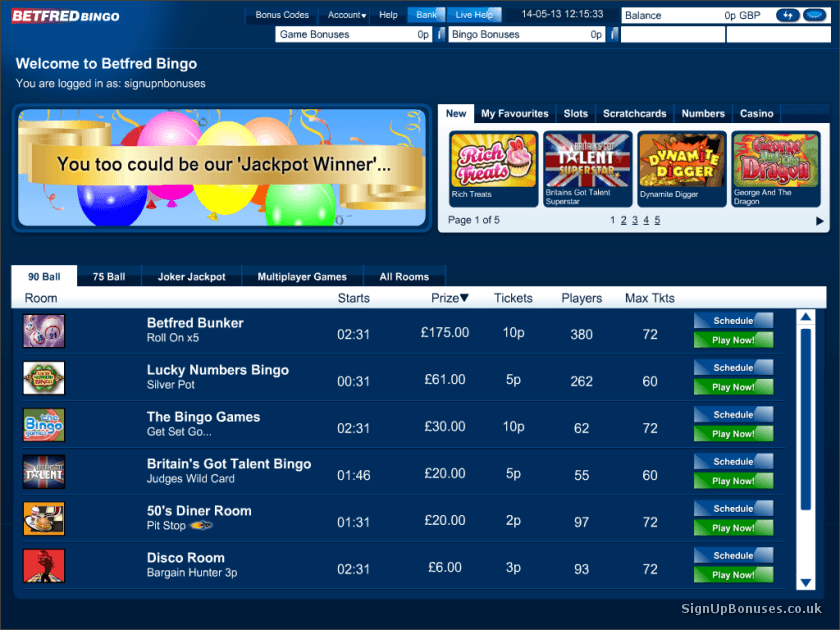Image resolution: width=840 pixels, height=630 pixels.
Task: Click the Players column header
Action: [582, 298]
